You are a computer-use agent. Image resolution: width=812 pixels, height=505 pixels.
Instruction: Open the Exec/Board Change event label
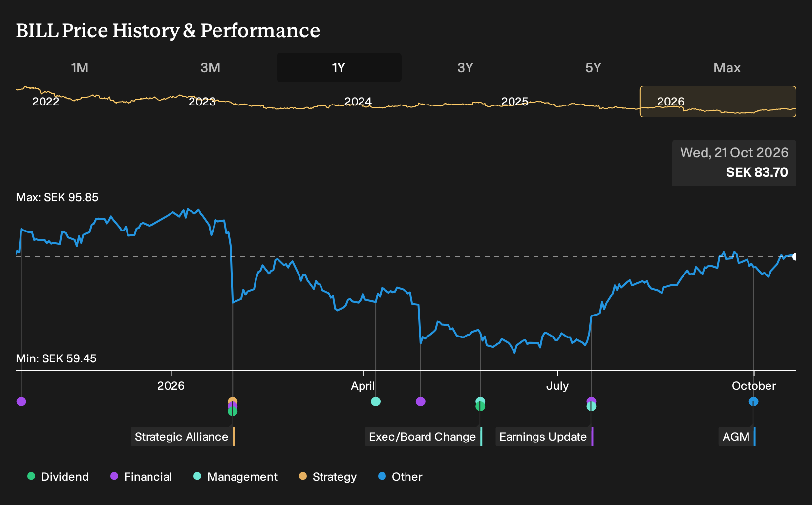[x=424, y=437]
